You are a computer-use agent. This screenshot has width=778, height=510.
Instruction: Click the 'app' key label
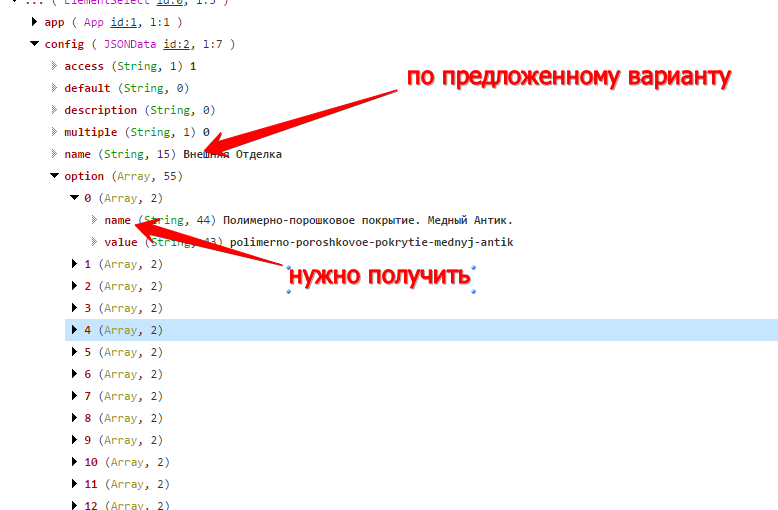coord(54,23)
